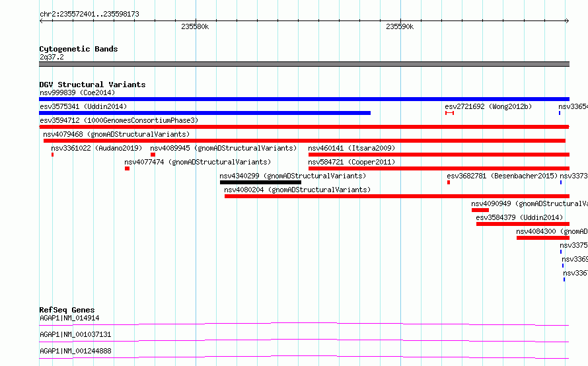Screen dimensions: 588x366
Task: Open the AGAP1|NM_001037131 transcript label
Action: click(75, 334)
